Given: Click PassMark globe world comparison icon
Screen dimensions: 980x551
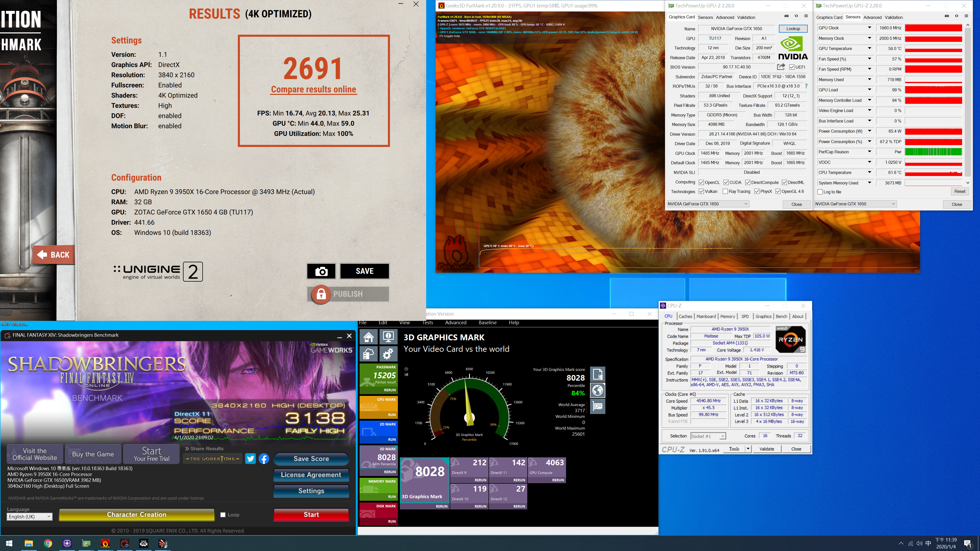Looking at the screenshot, I should point(597,391).
